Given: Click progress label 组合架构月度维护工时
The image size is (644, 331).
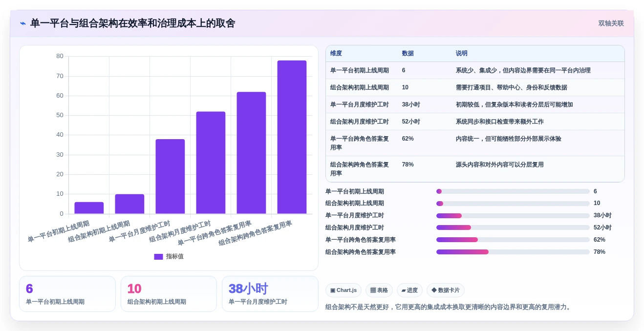Looking at the screenshot, I should pos(355,228).
